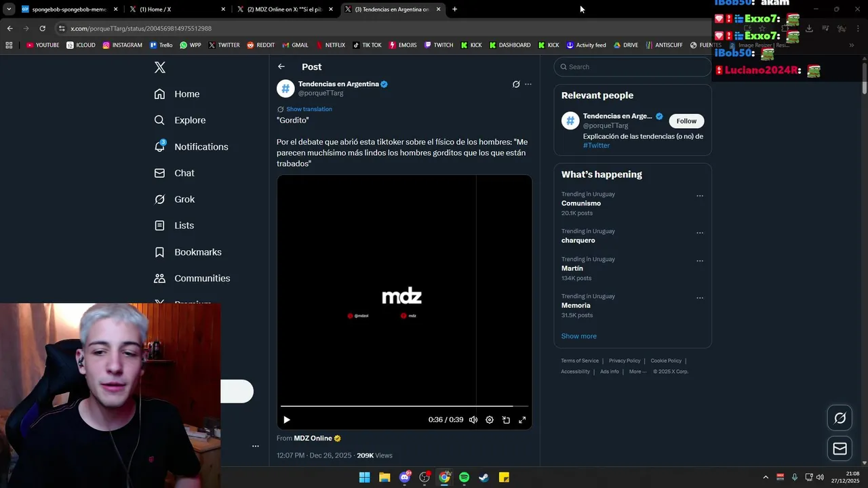Viewport: 868px width, 488px height.
Task: Open more options for Comunismo trend
Action: click(700, 196)
